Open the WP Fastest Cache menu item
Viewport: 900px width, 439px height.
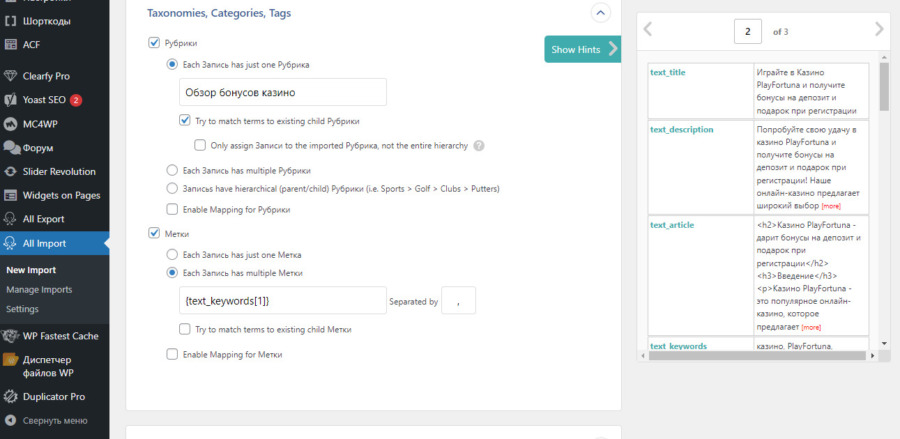point(61,336)
